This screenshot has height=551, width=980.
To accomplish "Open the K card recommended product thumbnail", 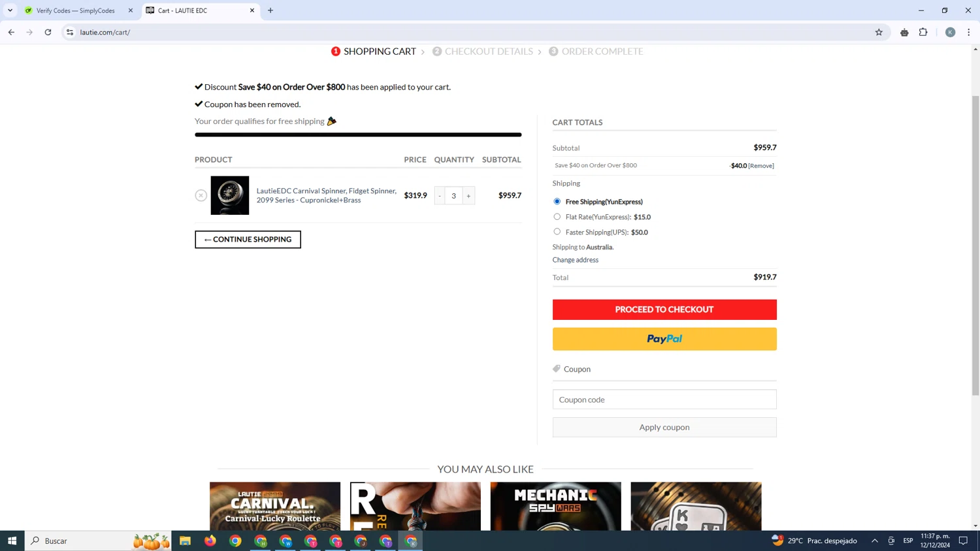I will 696,506.
